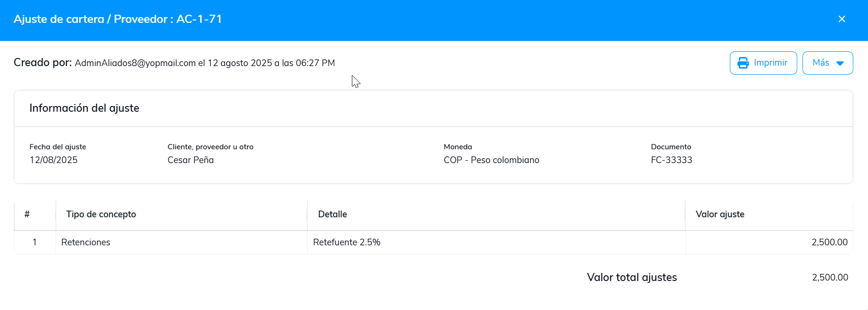Click the Información del ajuste section header
This screenshot has width=868, height=310.
click(85, 108)
